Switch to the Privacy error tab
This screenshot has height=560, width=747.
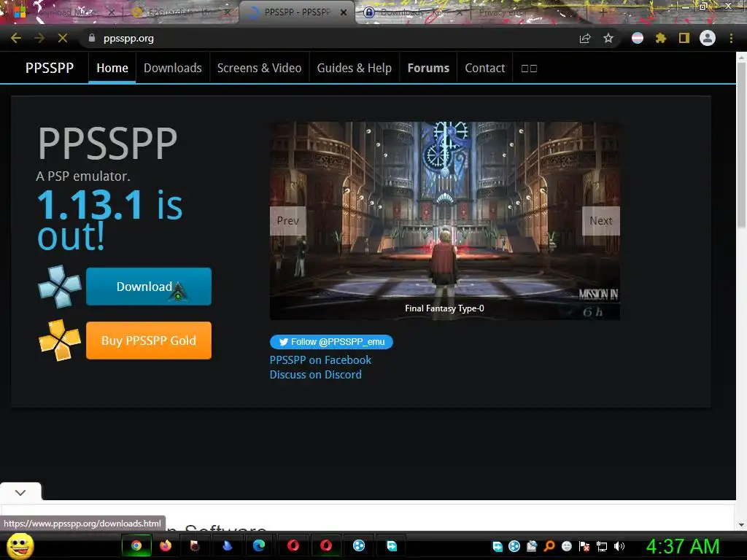point(524,12)
